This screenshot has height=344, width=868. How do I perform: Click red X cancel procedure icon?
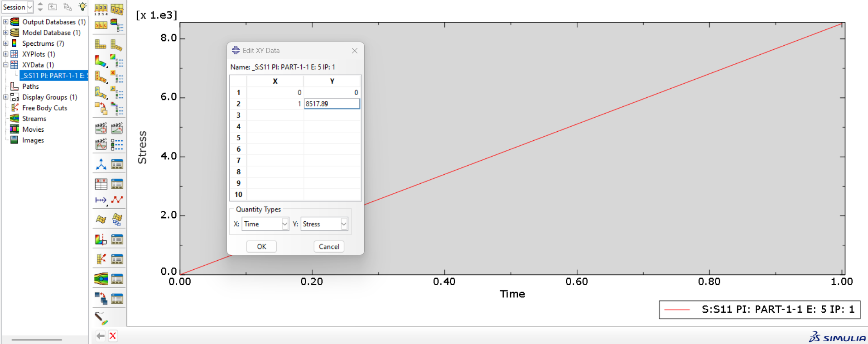pos(113,336)
